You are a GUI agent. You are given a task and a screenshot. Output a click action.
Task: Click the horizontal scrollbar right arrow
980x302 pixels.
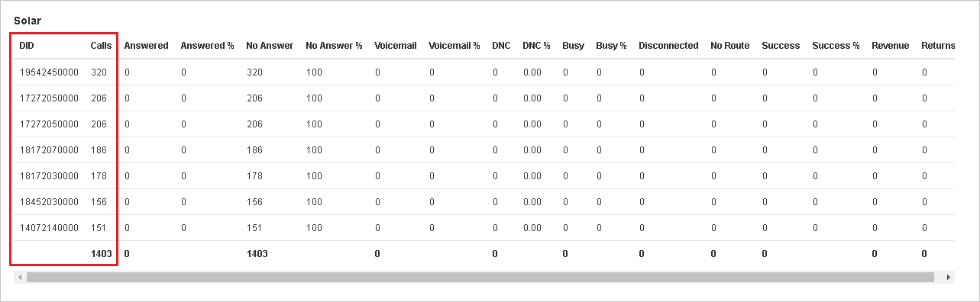tap(949, 278)
